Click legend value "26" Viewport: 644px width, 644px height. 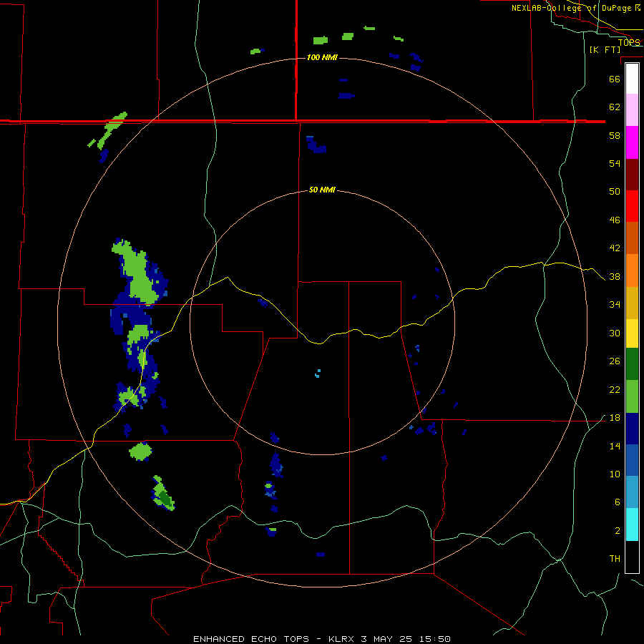(x=615, y=361)
